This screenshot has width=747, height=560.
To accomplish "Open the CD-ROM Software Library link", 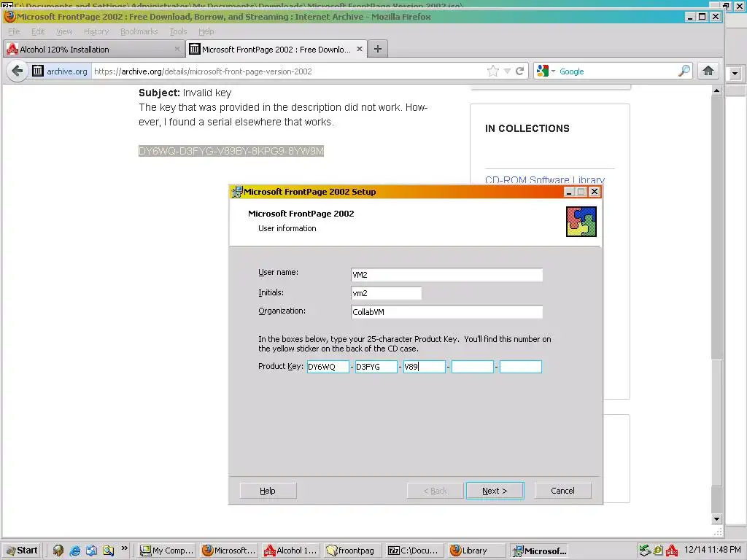I will pos(544,179).
